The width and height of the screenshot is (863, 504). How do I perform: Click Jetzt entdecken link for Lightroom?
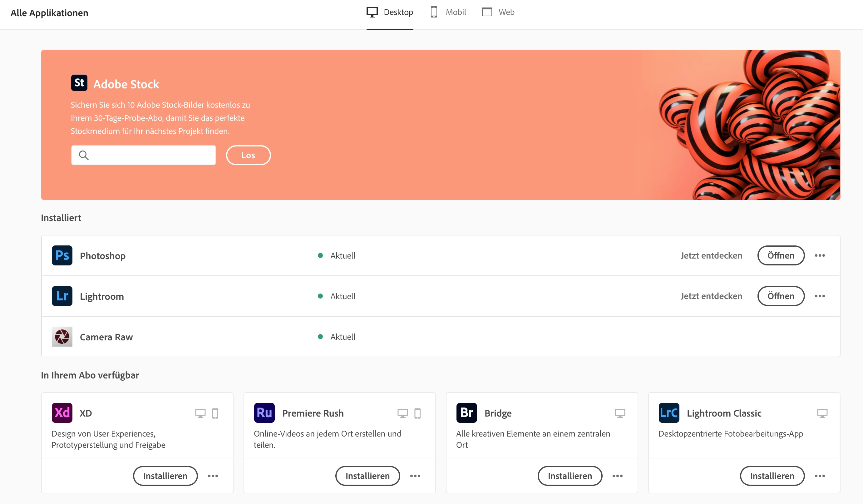(711, 296)
